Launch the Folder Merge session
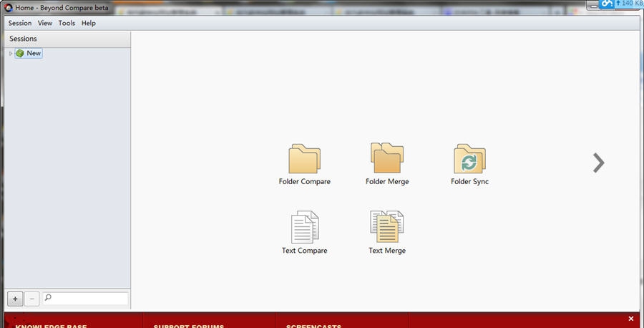 (387, 165)
